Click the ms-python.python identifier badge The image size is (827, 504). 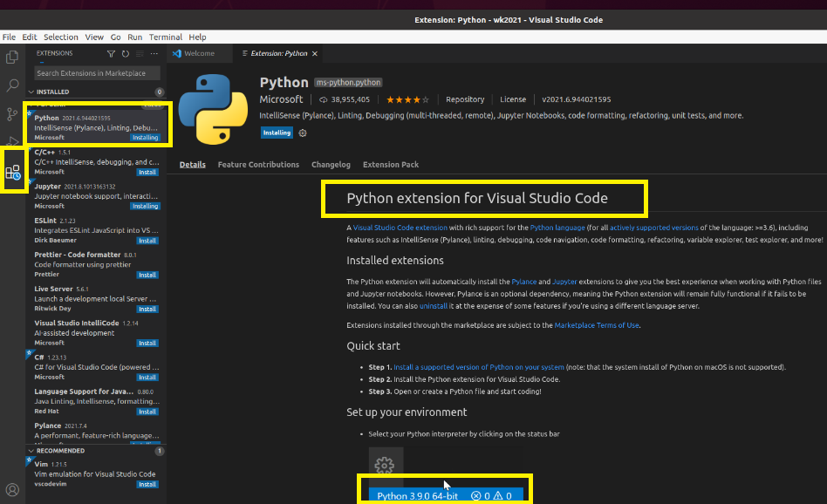(x=348, y=83)
